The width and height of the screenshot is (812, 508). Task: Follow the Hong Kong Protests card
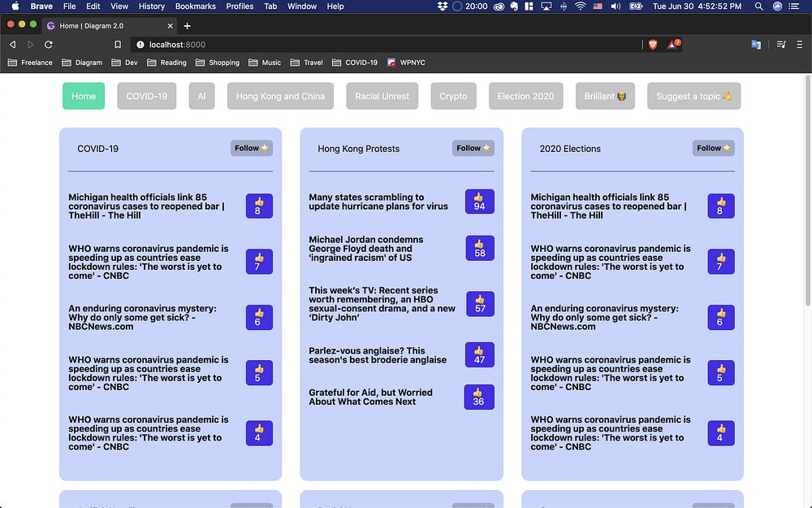click(473, 148)
